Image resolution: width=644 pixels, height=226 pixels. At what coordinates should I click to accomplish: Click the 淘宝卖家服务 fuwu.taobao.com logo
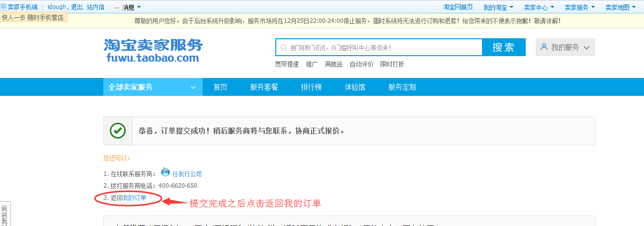click(154, 50)
